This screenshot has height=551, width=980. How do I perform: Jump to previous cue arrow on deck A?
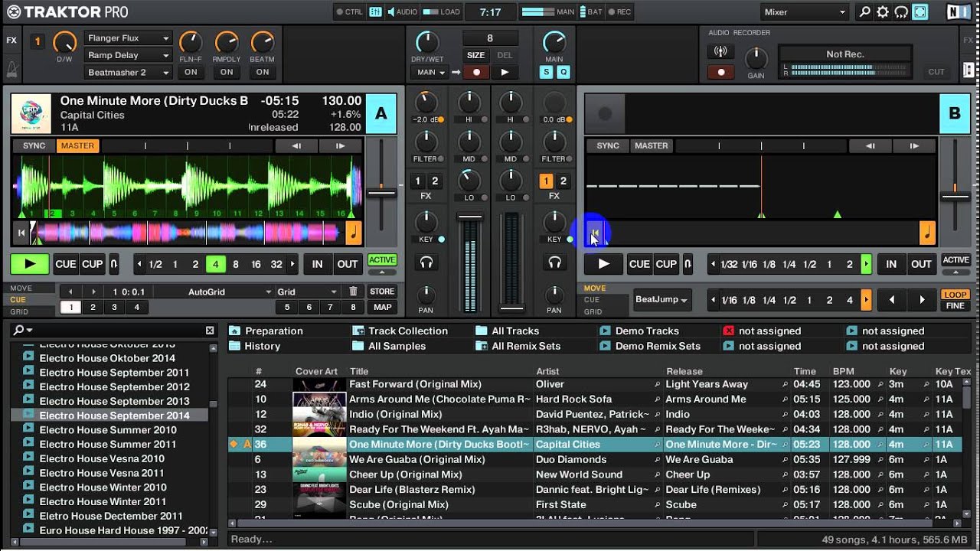click(x=70, y=292)
